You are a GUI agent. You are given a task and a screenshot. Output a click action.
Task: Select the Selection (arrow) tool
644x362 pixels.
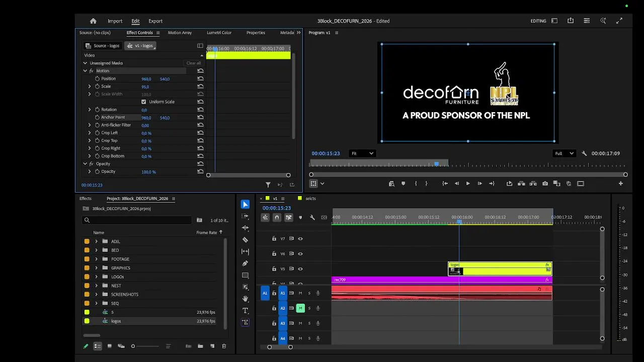(x=245, y=204)
